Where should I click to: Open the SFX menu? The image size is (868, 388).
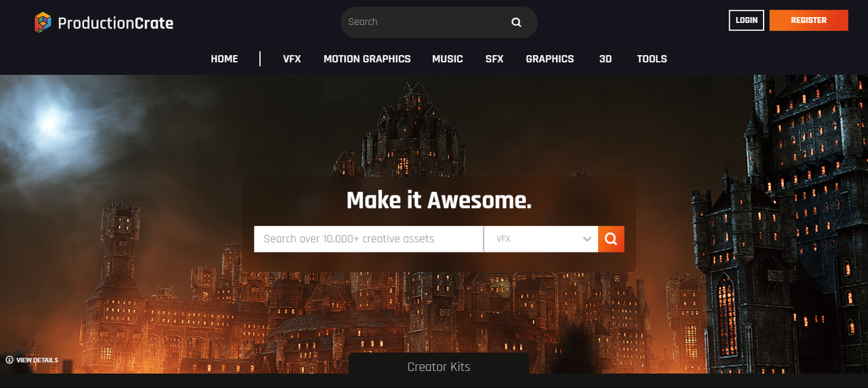click(494, 59)
